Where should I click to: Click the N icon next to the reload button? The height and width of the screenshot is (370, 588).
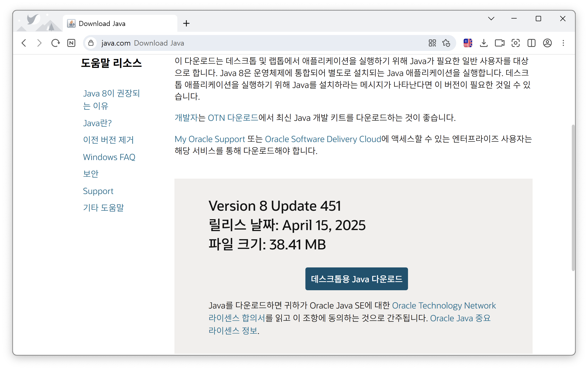coord(71,43)
